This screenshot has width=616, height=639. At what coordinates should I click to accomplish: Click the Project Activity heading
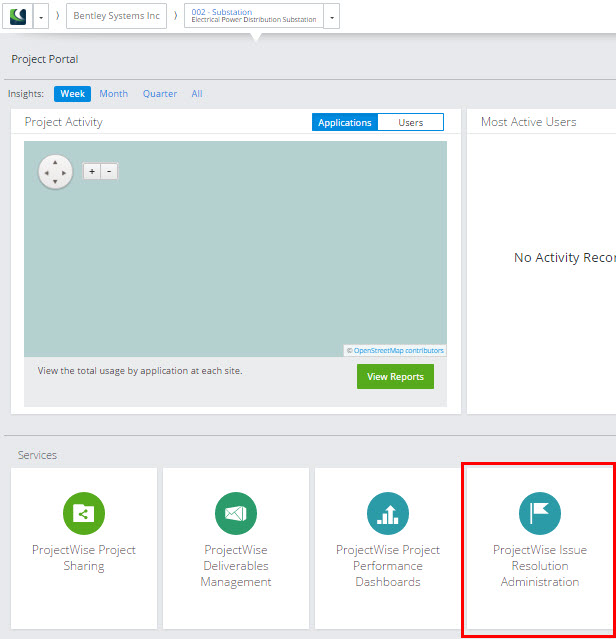click(x=64, y=122)
